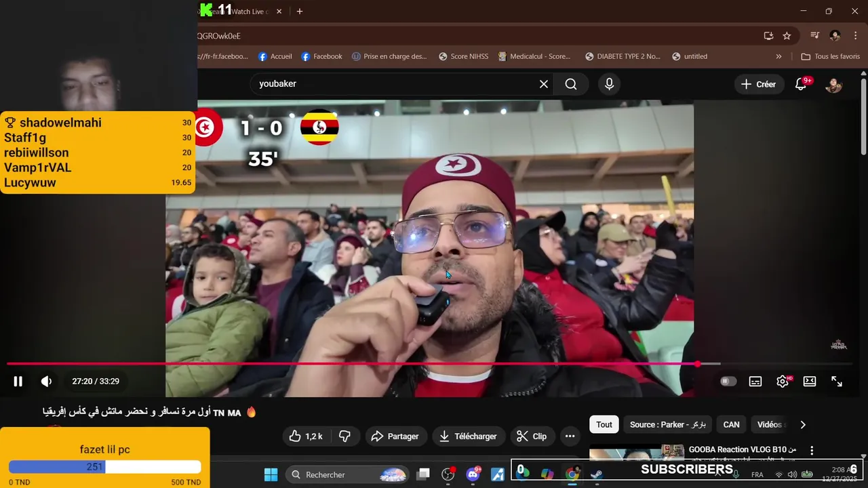Show more filter chips right arrow
The image size is (868, 488).
[803, 425]
